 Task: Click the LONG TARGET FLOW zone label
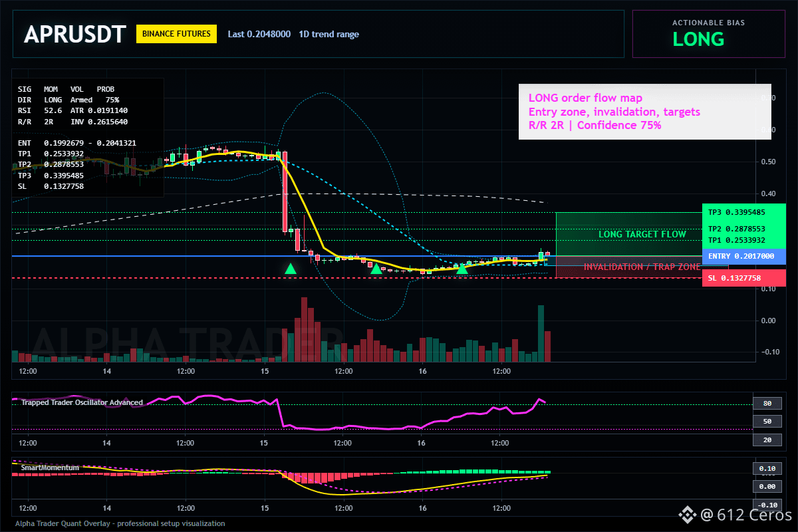tap(642, 234)
